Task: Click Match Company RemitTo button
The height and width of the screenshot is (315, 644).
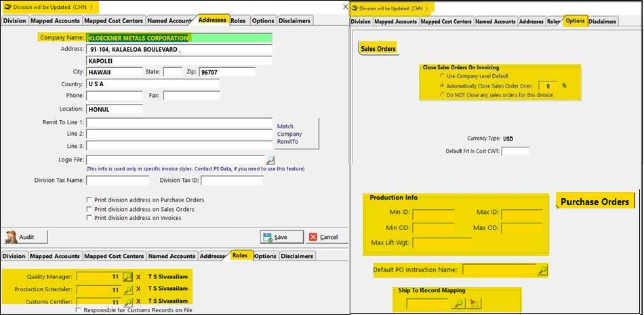Action: point(296,134)
